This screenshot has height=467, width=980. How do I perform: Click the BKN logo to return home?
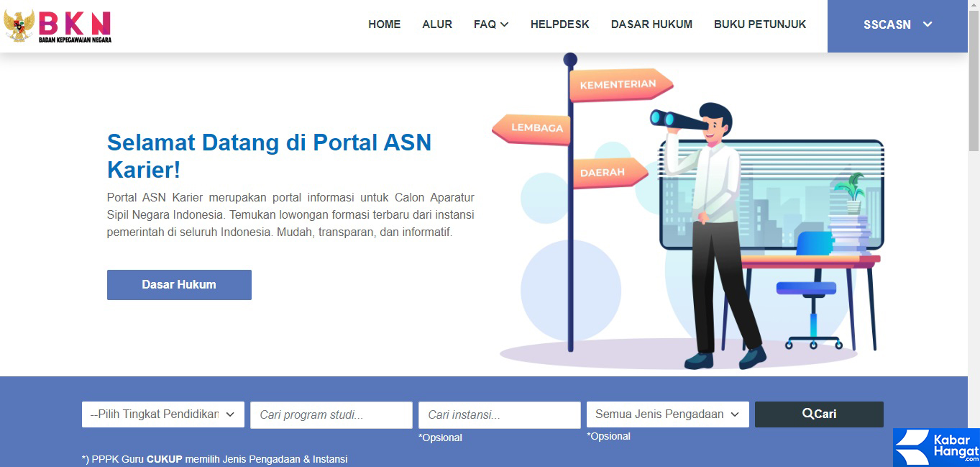pos(58,26)
